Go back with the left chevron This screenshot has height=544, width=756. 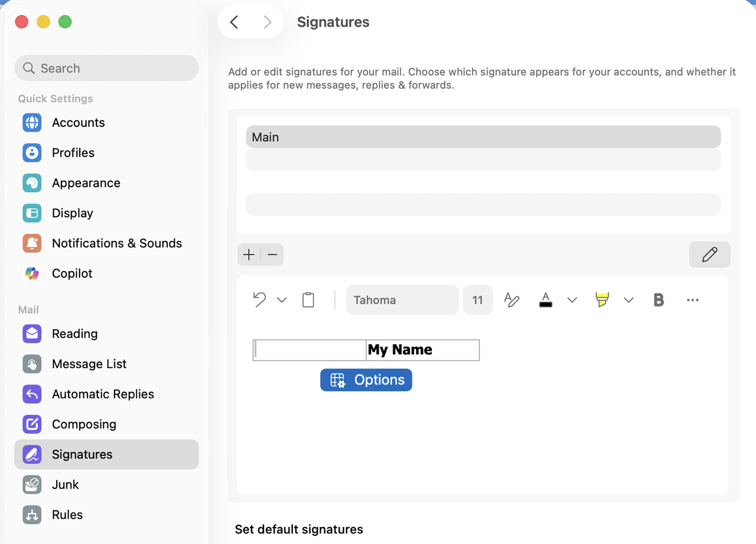pos(234,22)
